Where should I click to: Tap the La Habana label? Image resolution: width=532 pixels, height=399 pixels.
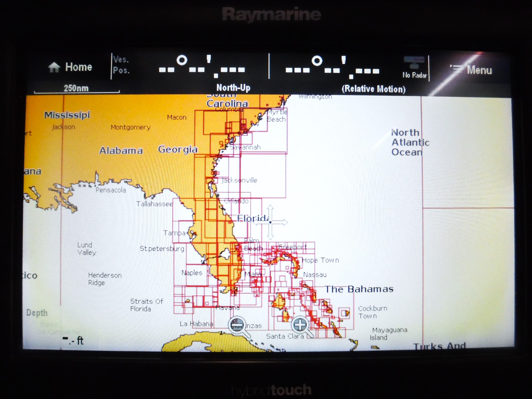tap(196, 324)
